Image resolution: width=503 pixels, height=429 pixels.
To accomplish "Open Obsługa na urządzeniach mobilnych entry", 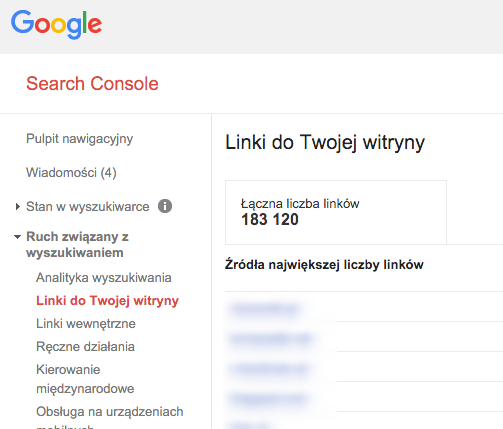I will tap(110, 418).
